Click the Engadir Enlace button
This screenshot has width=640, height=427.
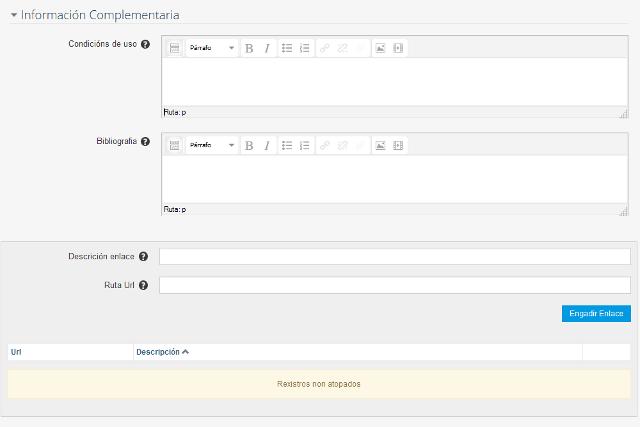[x=596, y=314]
